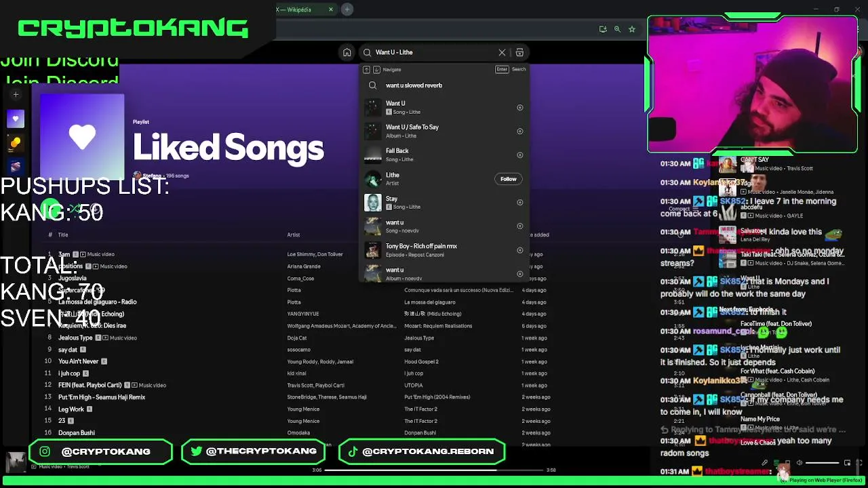Open the artist link 'Doja Cat'
This screenshot has height=488, width=868.
tap(297, 338)
